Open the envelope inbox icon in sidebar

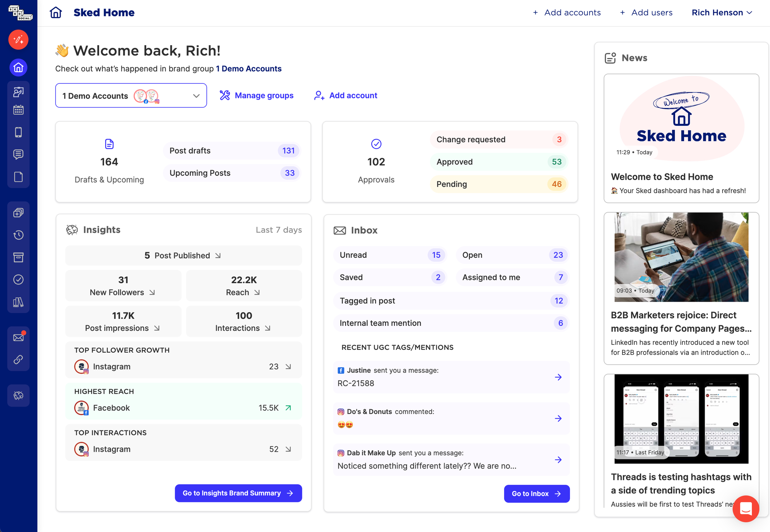(x=19, y=337)
